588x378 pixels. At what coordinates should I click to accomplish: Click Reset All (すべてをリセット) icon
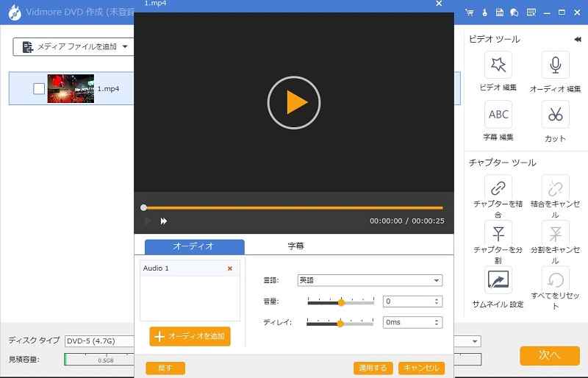point(555,279)
